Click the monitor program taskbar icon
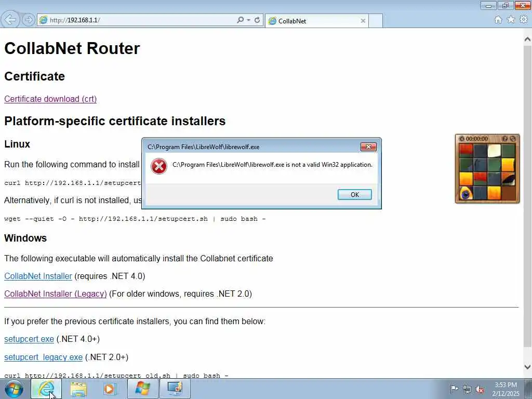Viewport: 532px width, 399px height. pos(175,389)
